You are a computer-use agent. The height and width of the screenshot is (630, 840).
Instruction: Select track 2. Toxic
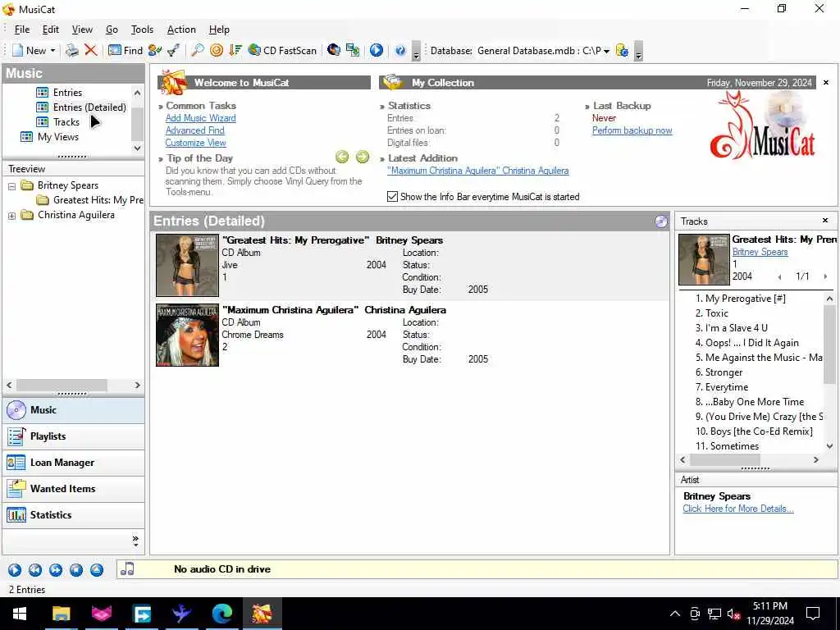click(x=711, y=313)
